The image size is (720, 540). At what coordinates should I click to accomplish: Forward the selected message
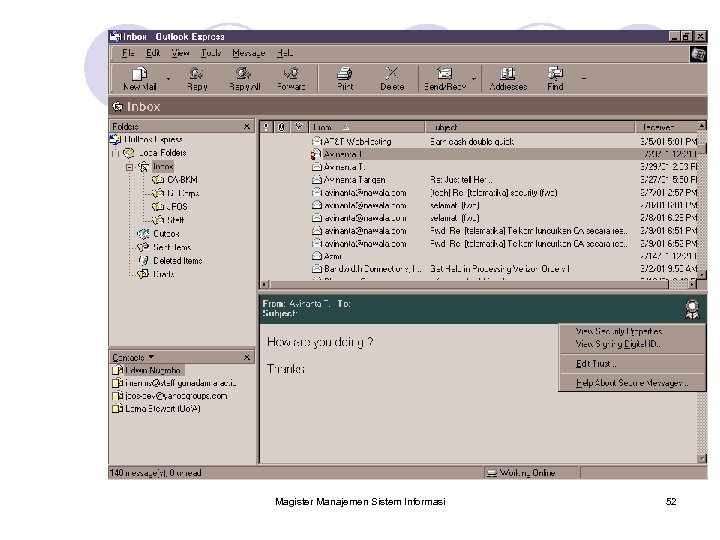291,79
